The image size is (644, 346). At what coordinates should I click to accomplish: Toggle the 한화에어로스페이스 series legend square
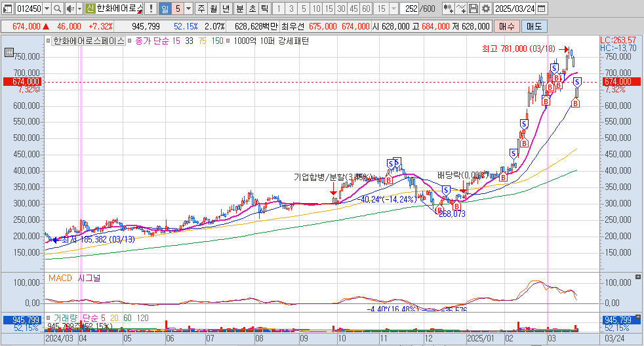[48, 41]
